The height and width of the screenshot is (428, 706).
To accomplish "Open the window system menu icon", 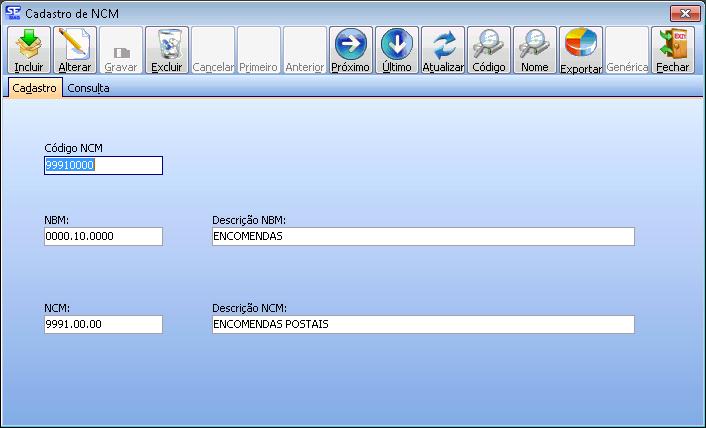I will coord(12,12).
